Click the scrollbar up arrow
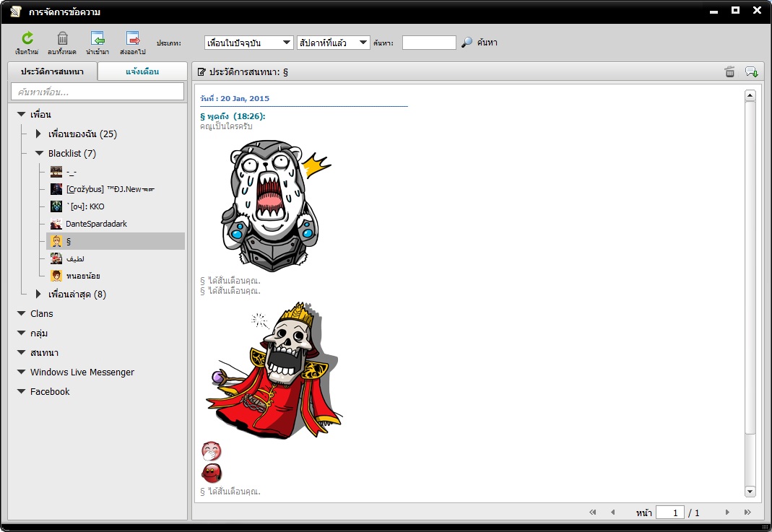 coord(750,95)
